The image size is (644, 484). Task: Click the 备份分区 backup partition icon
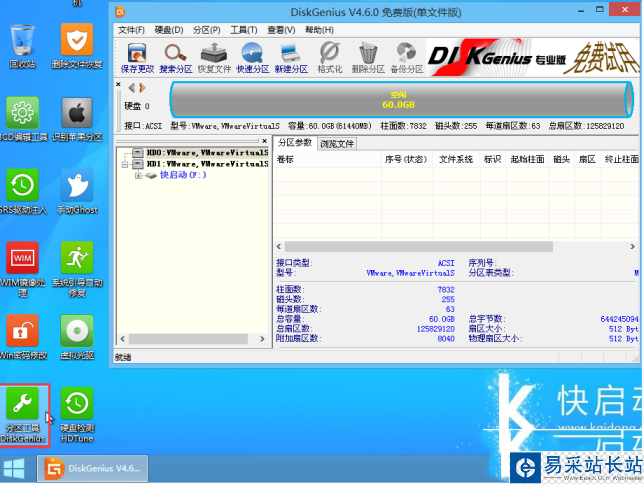click(x=407, y=58)
